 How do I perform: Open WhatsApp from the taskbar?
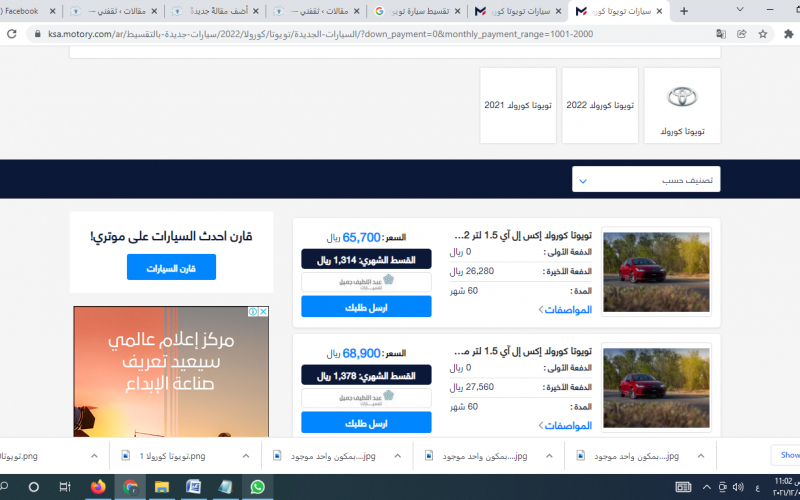[257, 487]
